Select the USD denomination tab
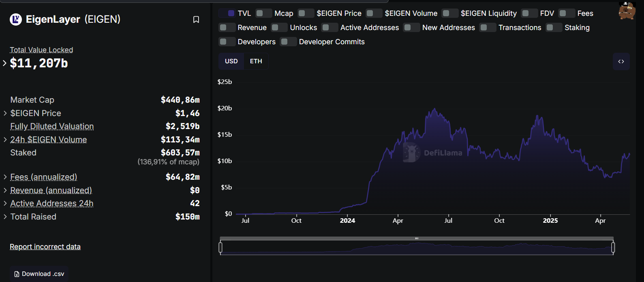The height and width of the screenshot is (282, 644). (231, 61)
